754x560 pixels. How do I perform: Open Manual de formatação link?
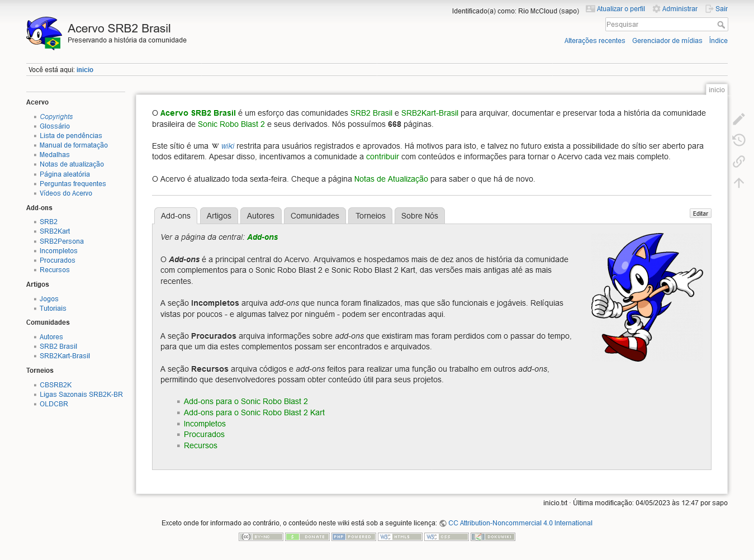(x=74, y=145)
